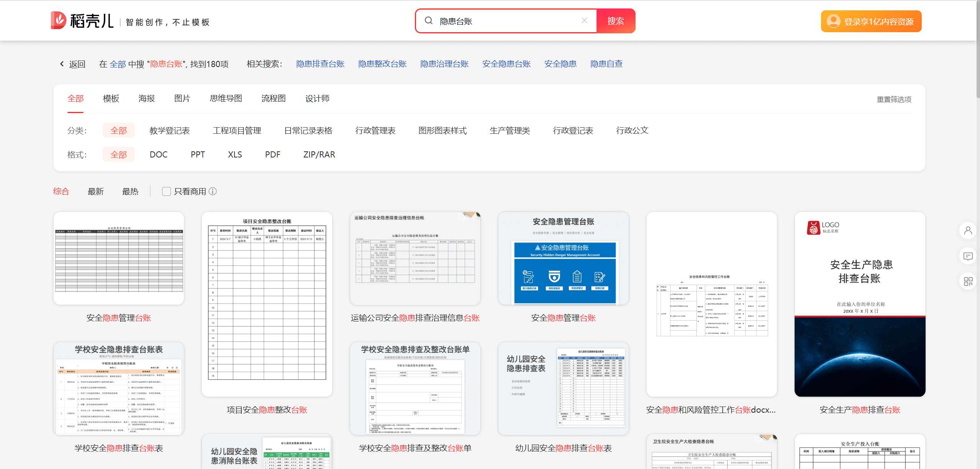Click title 学校安全隐患排查及整改台账单
Screen dimensions: 980x469
tap(415, 448)
